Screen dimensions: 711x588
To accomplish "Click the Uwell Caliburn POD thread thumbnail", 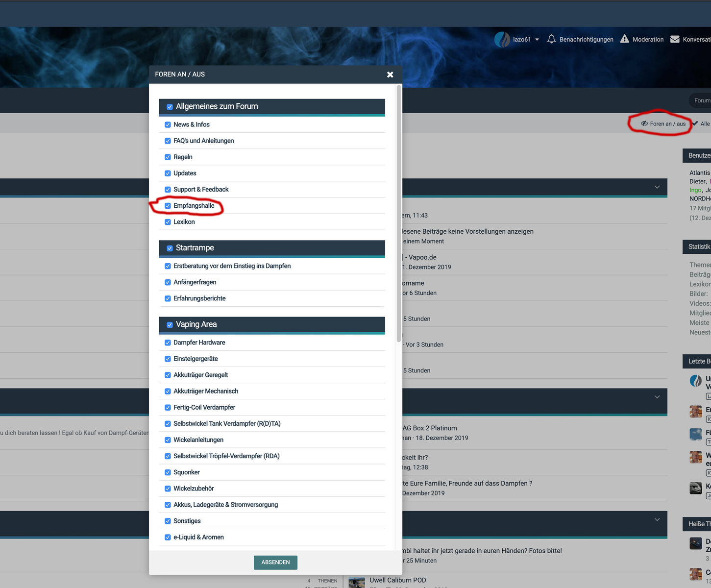I will click(x=357, y=582).
